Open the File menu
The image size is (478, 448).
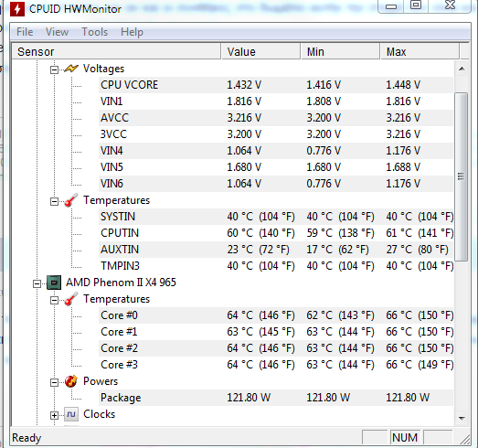tap(25, 32)
